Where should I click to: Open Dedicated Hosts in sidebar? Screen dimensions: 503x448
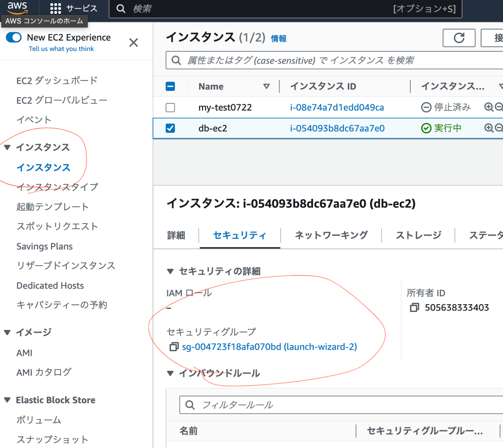[50, 285]
